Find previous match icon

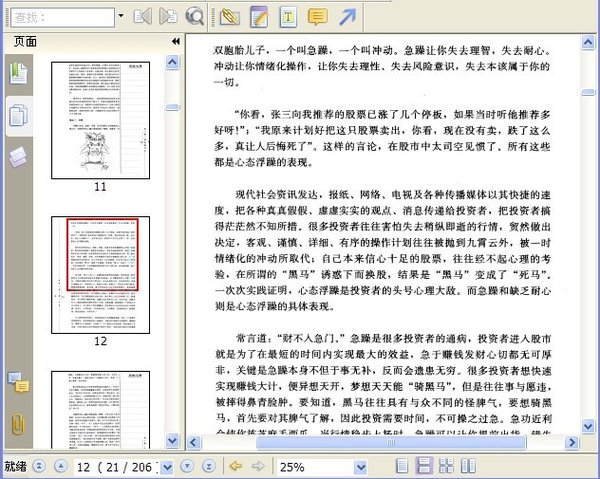pos(143,17)
